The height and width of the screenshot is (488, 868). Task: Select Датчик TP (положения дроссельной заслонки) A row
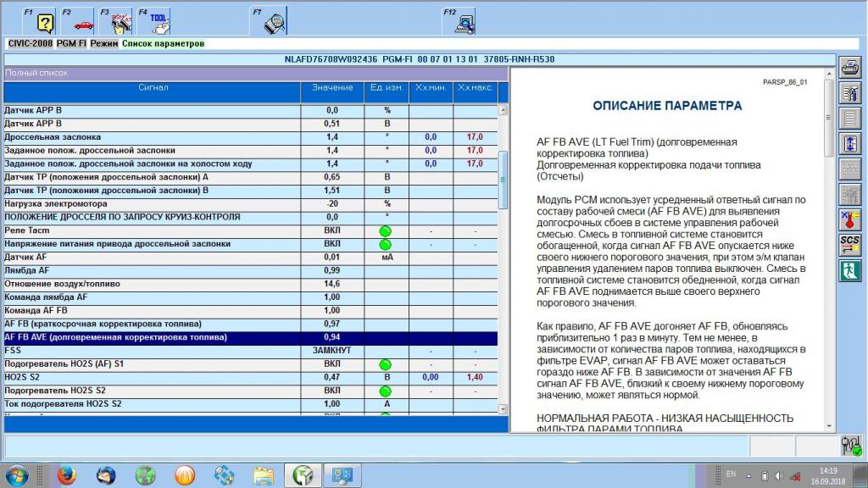[251, 177]
